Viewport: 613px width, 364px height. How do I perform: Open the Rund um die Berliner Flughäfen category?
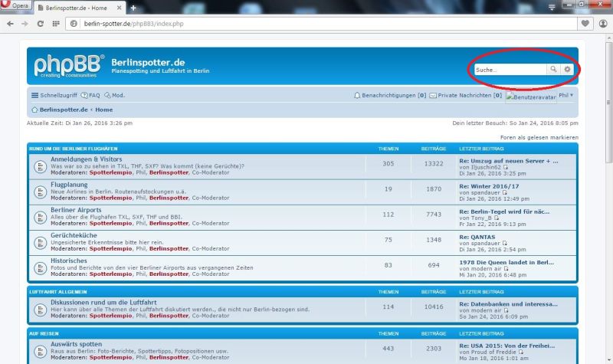[74, 149]
